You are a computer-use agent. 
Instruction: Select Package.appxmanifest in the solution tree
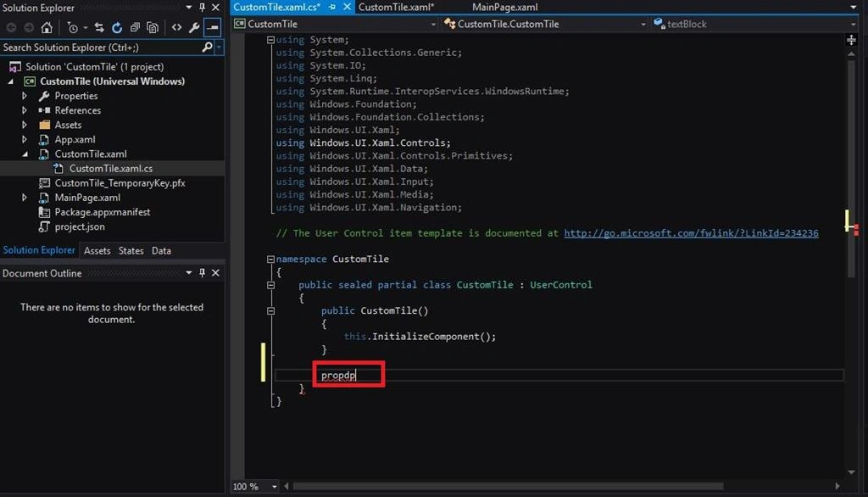[x=102, y=212]
